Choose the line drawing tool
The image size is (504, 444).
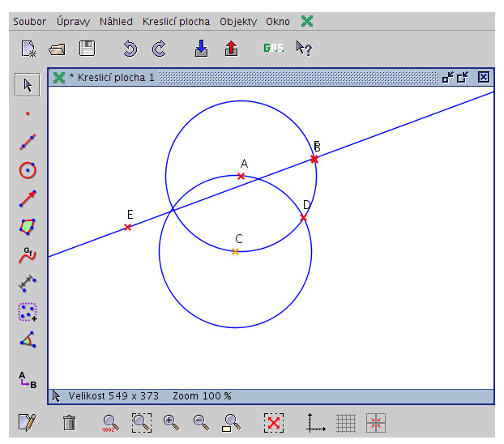tap(28, 143)
